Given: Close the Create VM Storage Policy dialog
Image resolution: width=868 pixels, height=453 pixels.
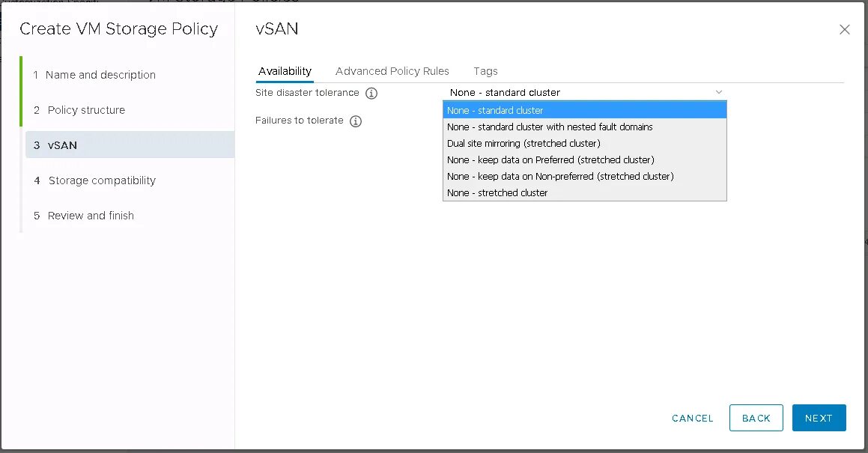Looking at the screenshot, I should tap(844, 29).
